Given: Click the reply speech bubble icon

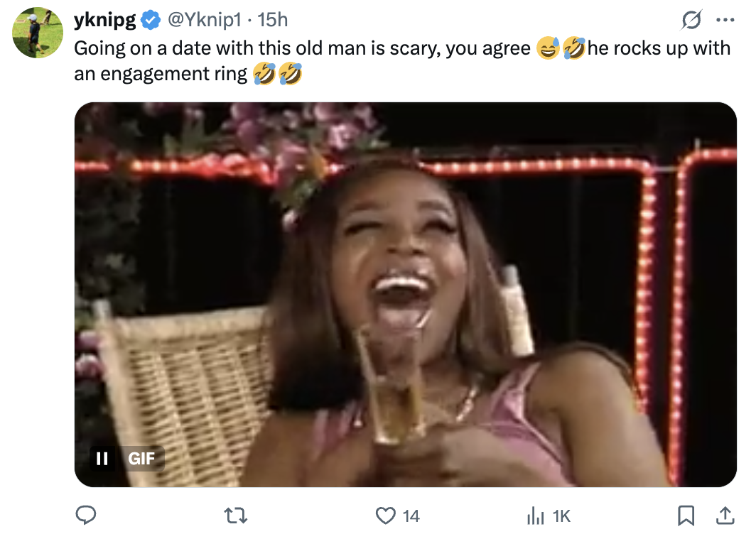Looking at the screenshot, I should pos(86,516).
